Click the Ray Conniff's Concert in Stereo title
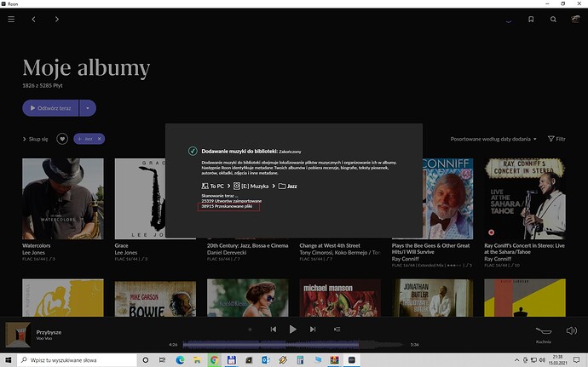 (524, 249)
